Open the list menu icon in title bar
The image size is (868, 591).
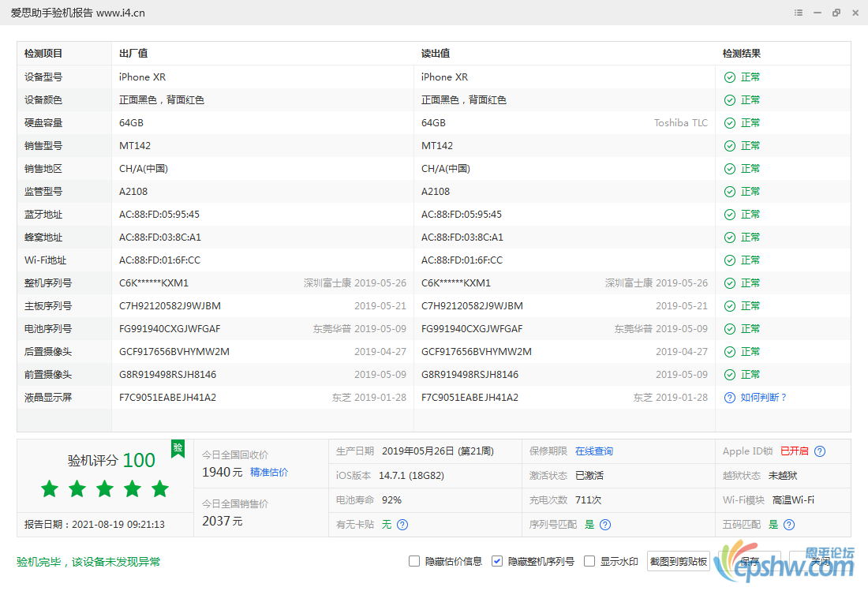click(x=799, y=13)
